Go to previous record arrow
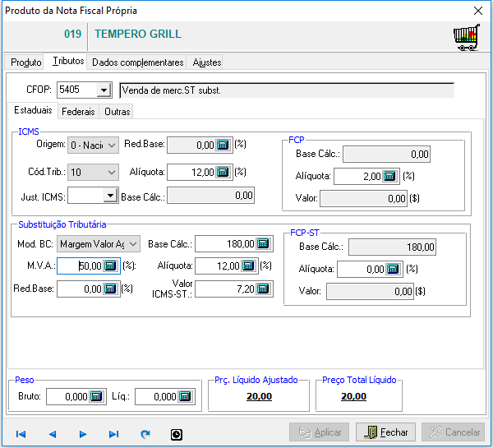This screenshot has height=448, width=493. (x=53, y=435)
